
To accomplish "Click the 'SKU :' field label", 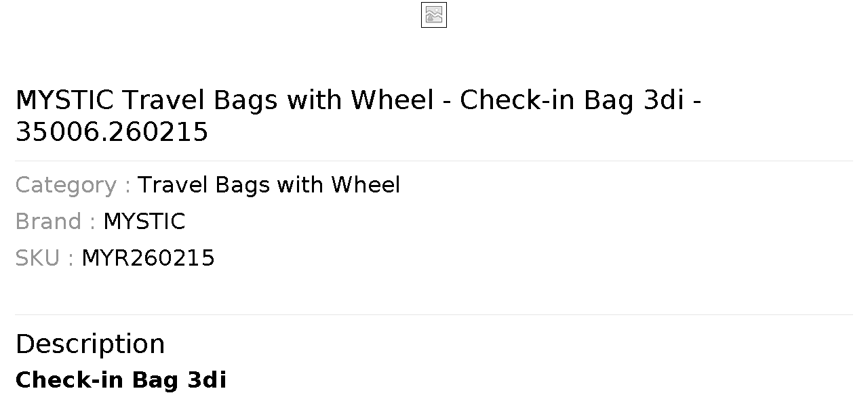I will pyautogui.click(x=45, y=258).
